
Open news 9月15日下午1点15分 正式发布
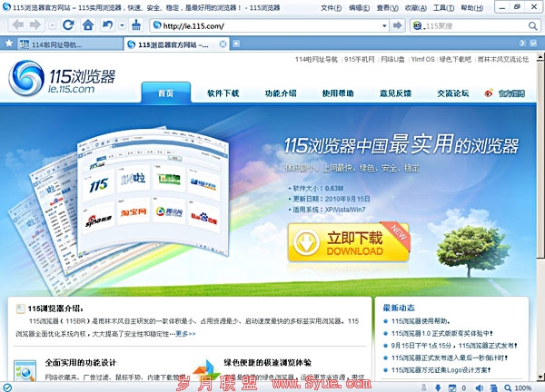point(454,346)
